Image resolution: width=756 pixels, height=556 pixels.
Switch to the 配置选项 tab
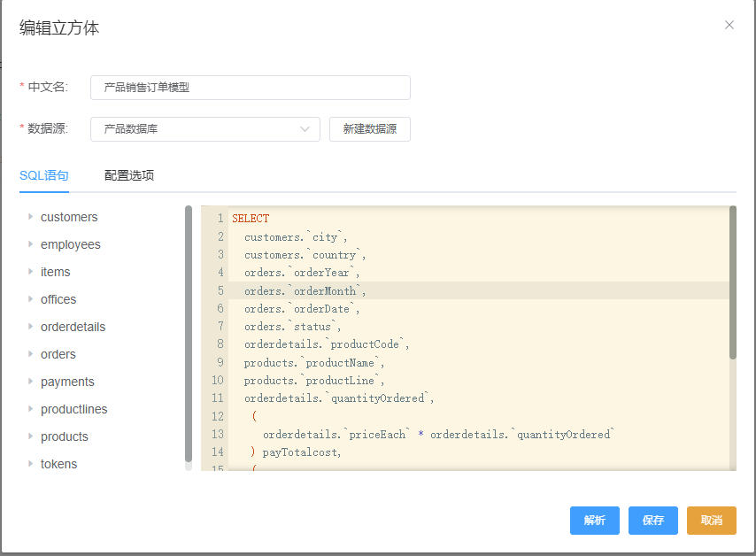click(129, 175)
